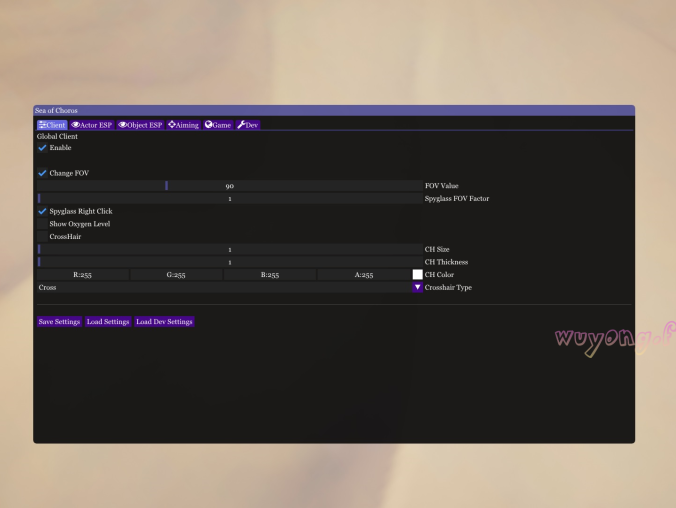Open the Game tab

218,125
